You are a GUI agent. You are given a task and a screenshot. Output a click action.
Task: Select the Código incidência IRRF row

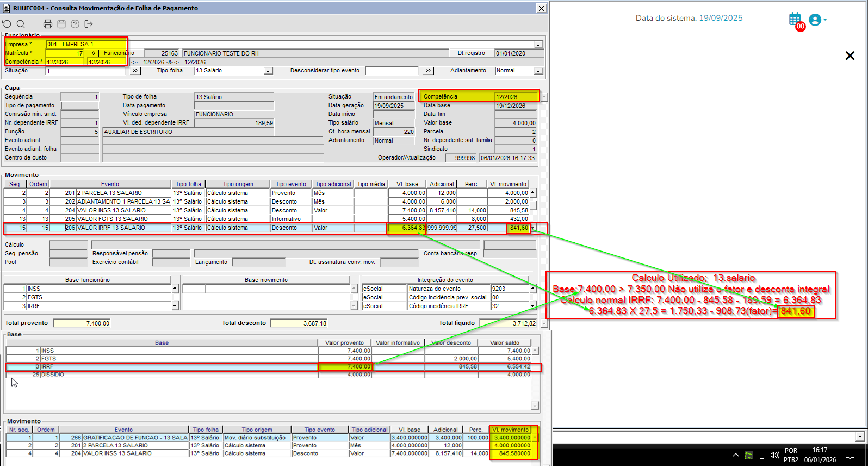pos(445,306)
